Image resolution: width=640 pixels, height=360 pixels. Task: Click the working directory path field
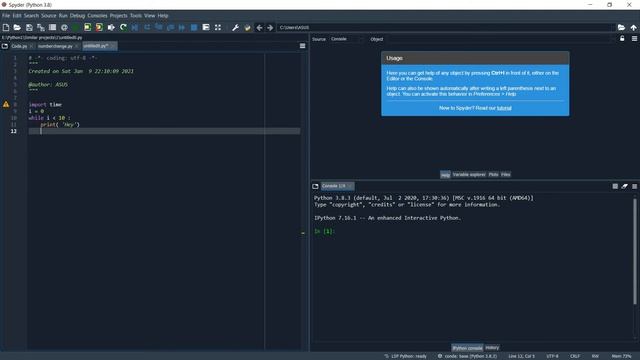click(446, 27)
